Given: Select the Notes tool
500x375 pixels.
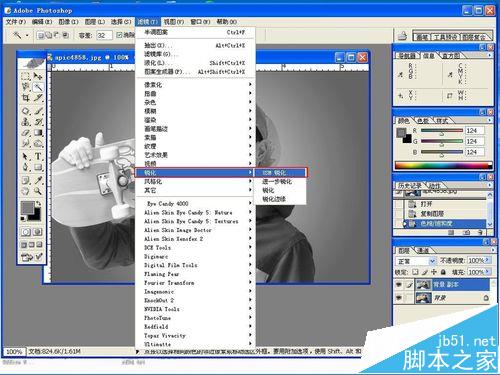Looking at the screenshot, I should [26, 180].
